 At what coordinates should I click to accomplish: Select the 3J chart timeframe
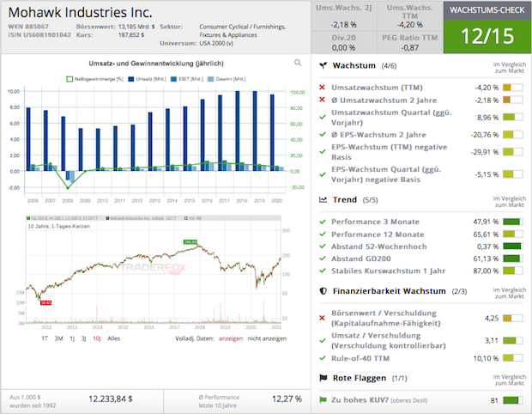[83, 338]
